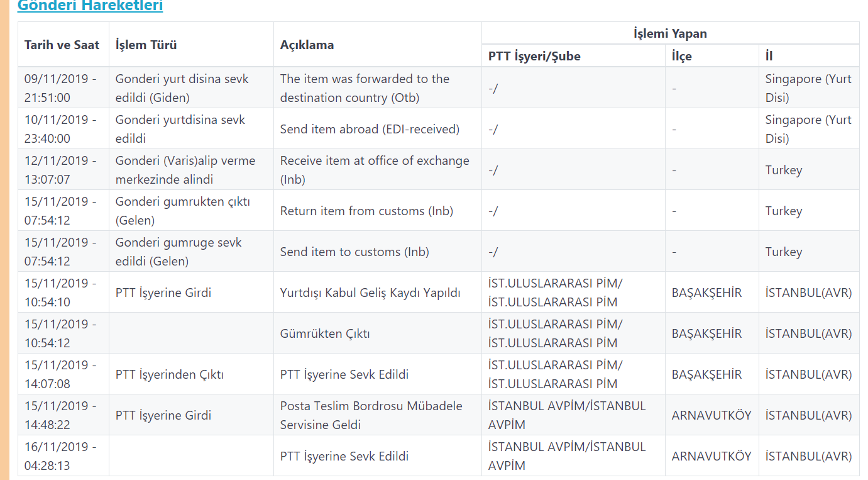Image resolution: width=868 pixels, height=480 pixels.
Task: Select the Send item abroad (EDI-received) cell
Action: tap(370, 129)
